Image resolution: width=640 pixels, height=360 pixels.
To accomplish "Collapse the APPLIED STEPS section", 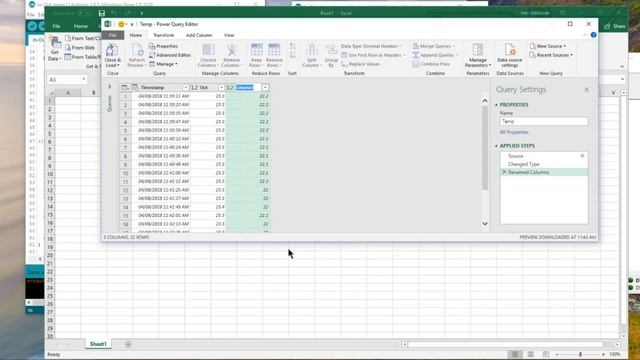I will (497, 146).
